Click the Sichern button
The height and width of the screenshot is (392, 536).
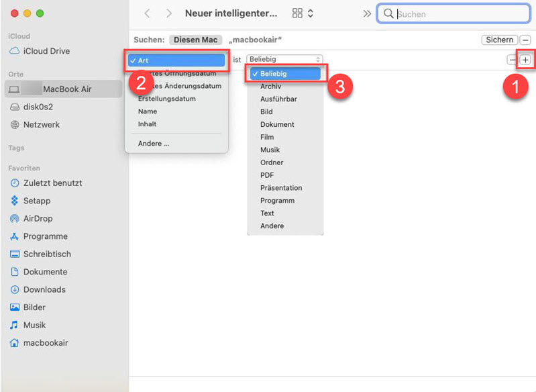pos(499,40)
